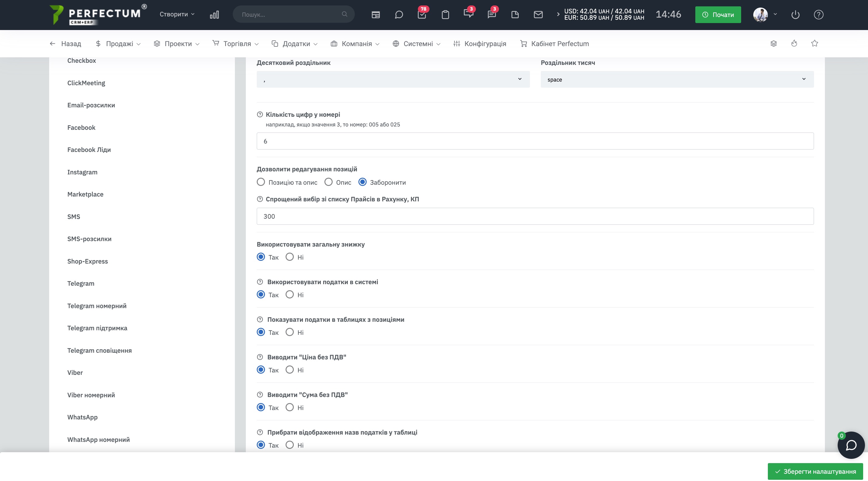
Task: Click help icon beside Використовувати податки в системі
Action: tap(260, 282)
